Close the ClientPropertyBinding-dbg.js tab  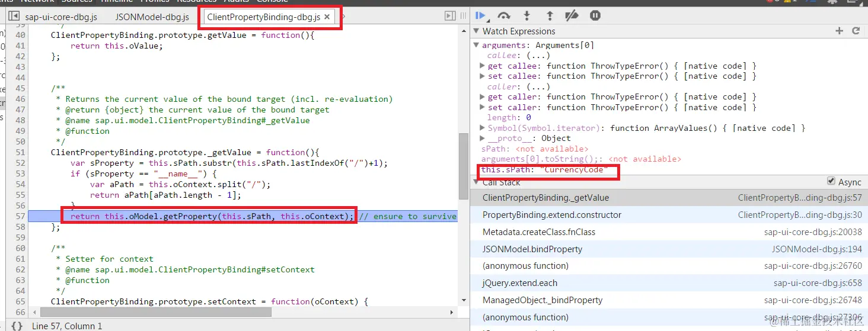click(x=327, y=17)
